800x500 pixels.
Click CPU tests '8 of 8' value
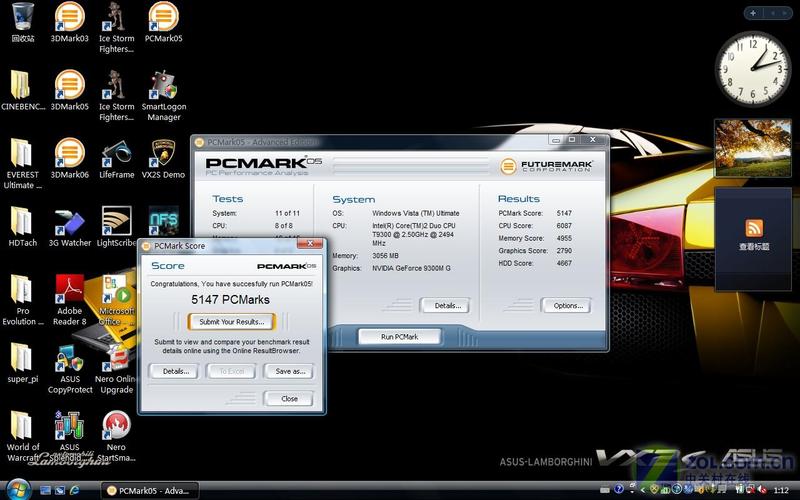click(284, 226)
